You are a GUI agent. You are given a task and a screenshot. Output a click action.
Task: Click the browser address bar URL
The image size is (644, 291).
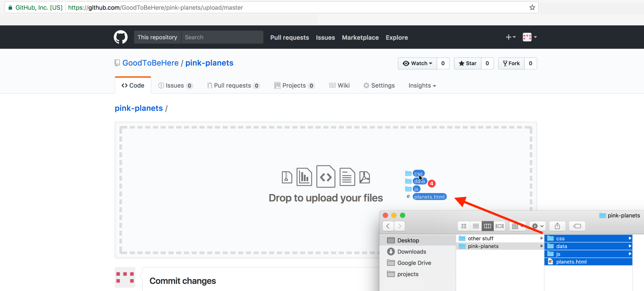[156, 7]
